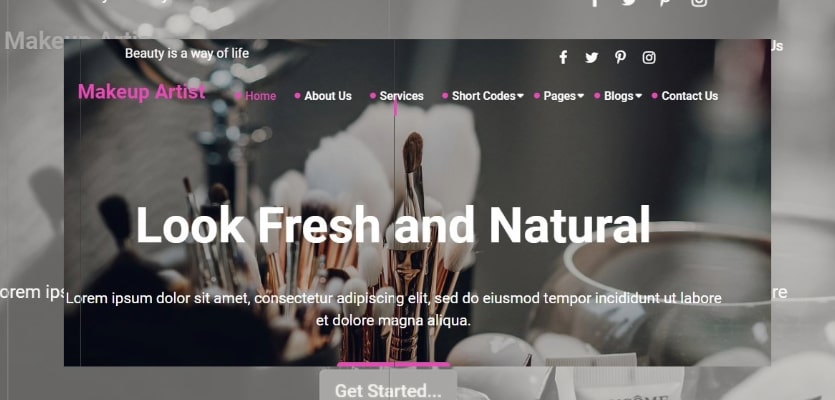This screenshot has width=835, height=400.
Task: Click the Look Fresh and Natural heading
Action: pyautogui.click(x=393, y=225)
